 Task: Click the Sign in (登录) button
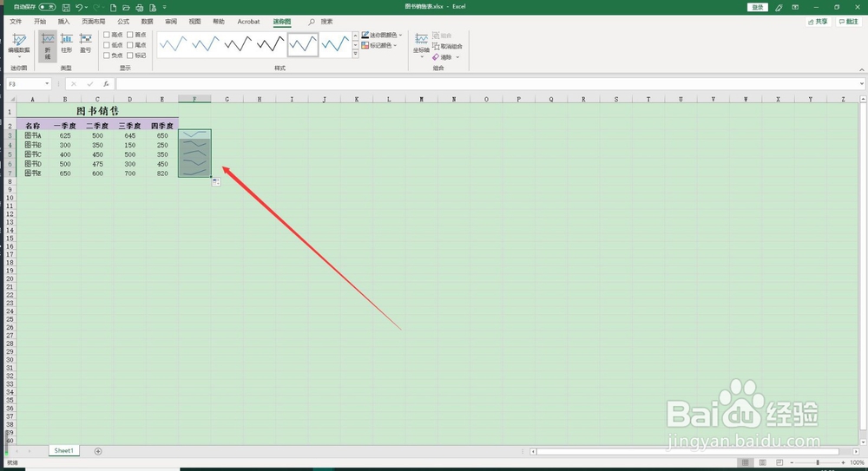pos(758,7)
